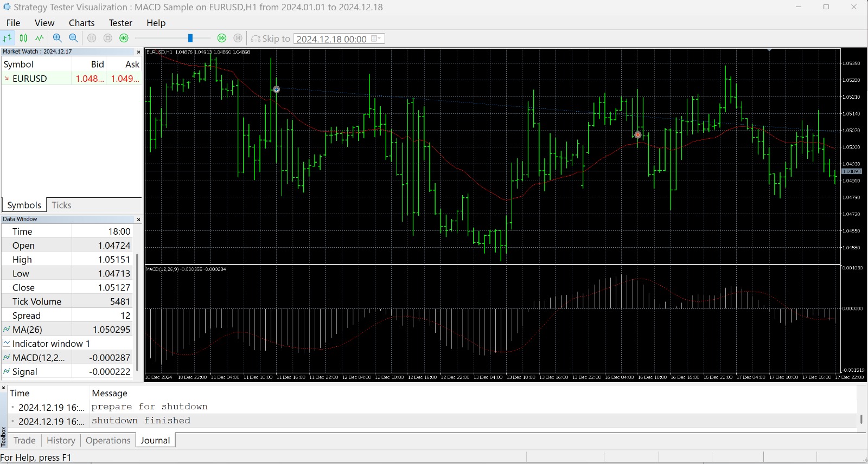The image size is (868, 464).
Task: Close the Data Window panel
Action: click(138, 220)
